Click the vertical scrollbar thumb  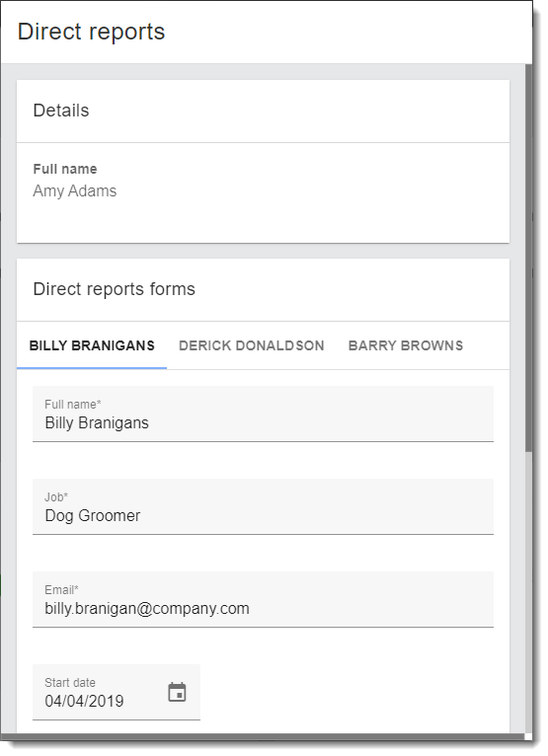pos(528,258)
